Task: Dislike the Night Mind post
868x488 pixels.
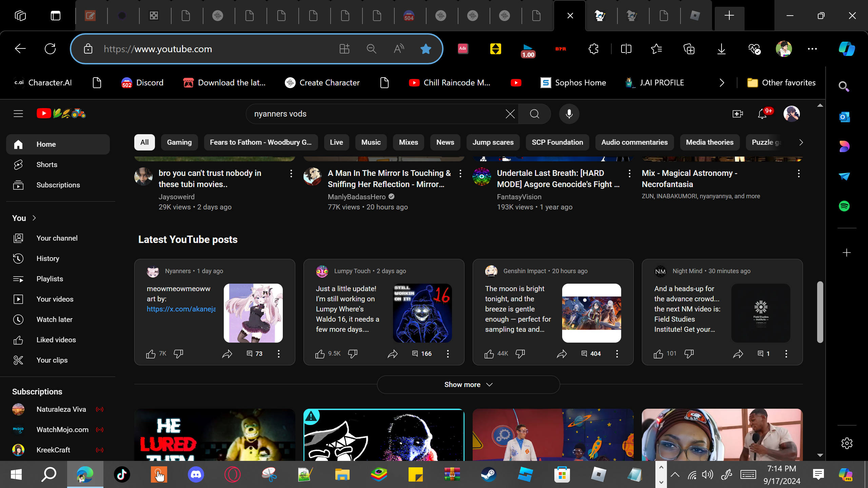Action: click(689, 354)
